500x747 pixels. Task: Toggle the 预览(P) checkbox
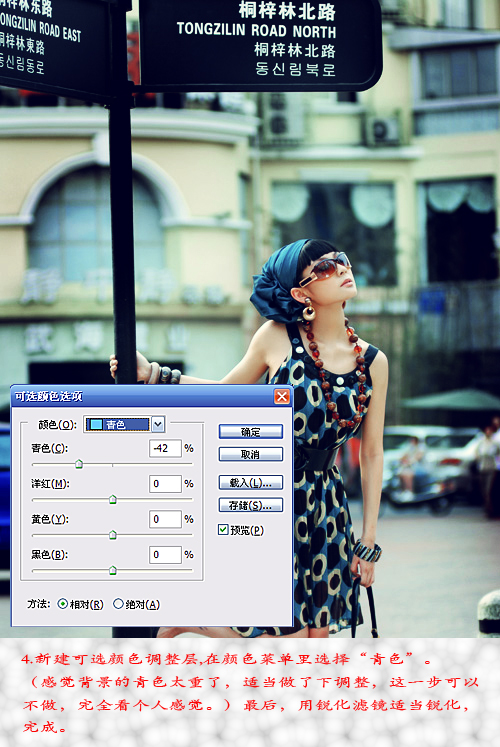click(223, 530)
